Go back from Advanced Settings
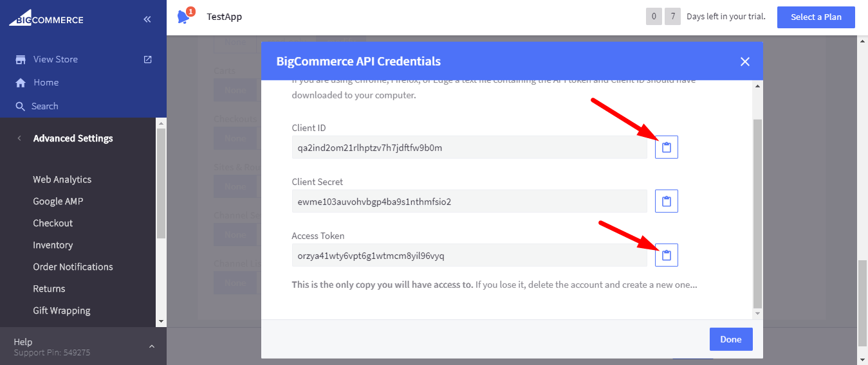 [19, 138]
